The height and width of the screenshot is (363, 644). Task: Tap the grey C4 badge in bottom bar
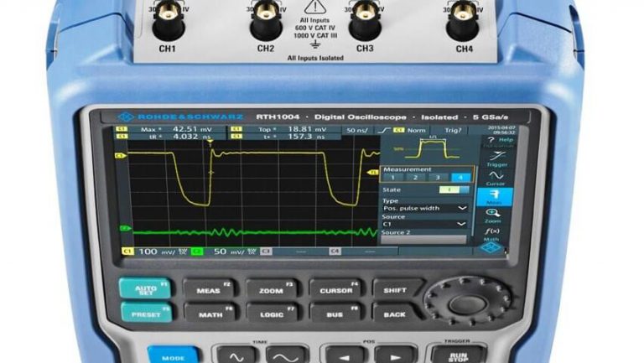coord(335,251)
